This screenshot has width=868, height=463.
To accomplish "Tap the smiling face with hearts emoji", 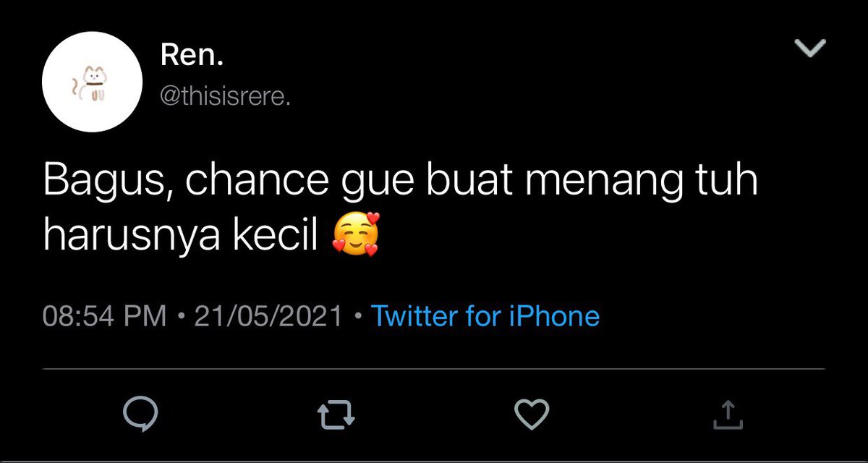I will point(355,237).
